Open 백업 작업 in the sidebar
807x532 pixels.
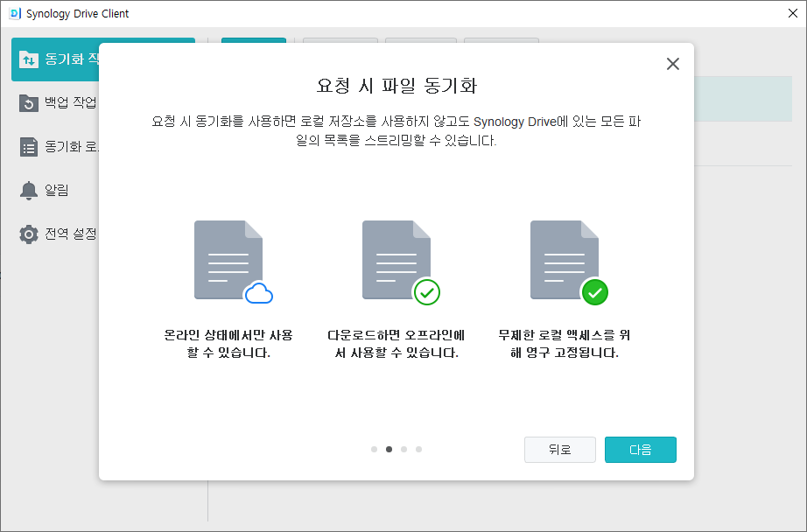(x=58, y=102)
